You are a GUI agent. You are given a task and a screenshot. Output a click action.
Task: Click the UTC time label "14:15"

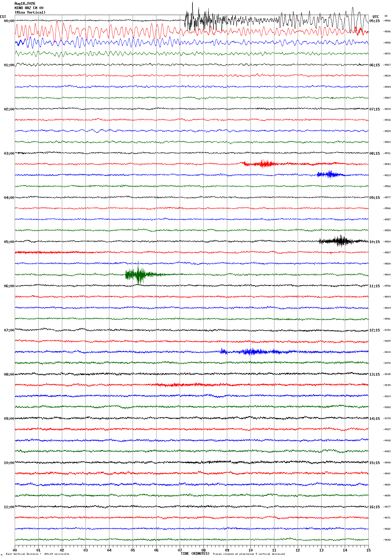(375, 419)
